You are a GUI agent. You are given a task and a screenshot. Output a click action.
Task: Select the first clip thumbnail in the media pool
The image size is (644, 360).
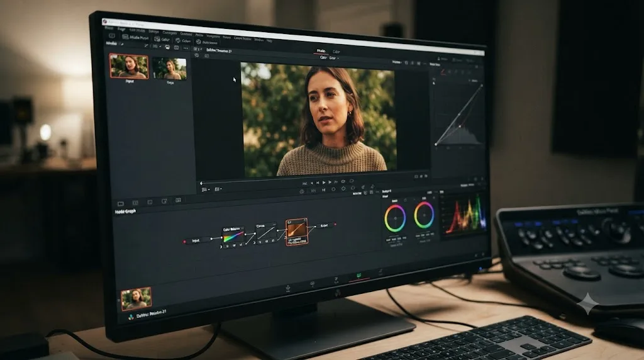(129, 65)
